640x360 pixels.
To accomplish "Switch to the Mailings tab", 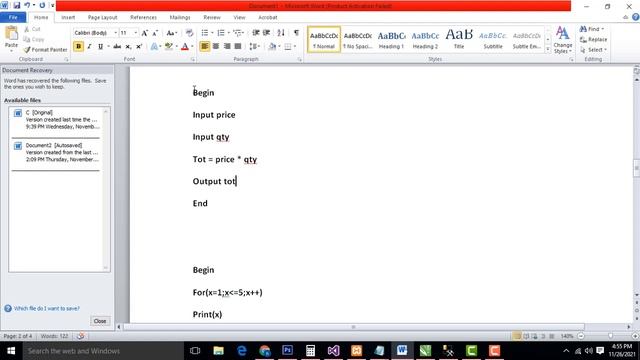I will click(180, 18).
